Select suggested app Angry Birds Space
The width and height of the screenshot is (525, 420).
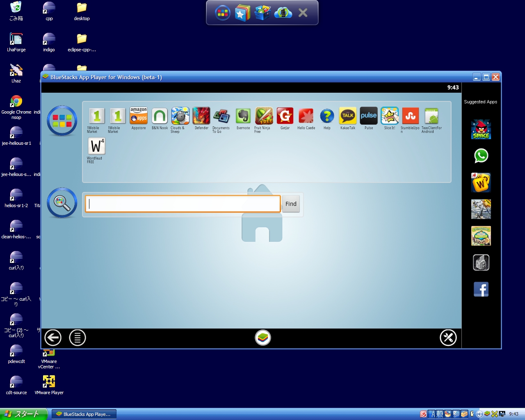click(481, 129)
